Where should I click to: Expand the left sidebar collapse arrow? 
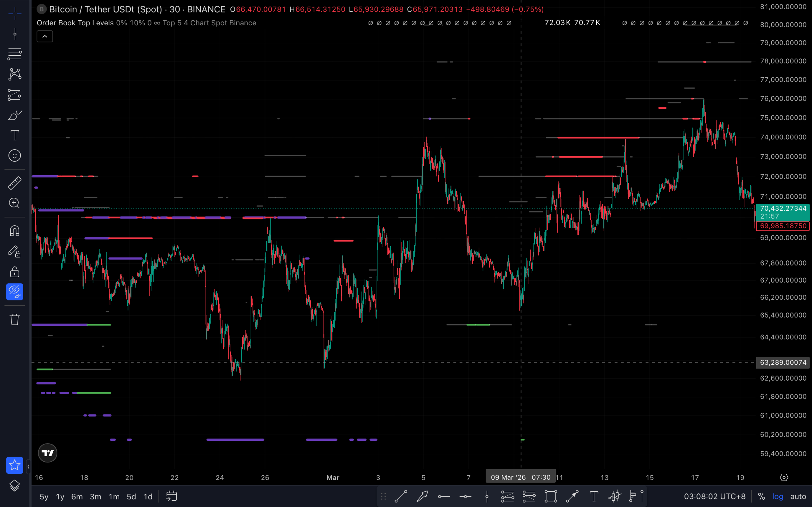[x=28, y=466]
